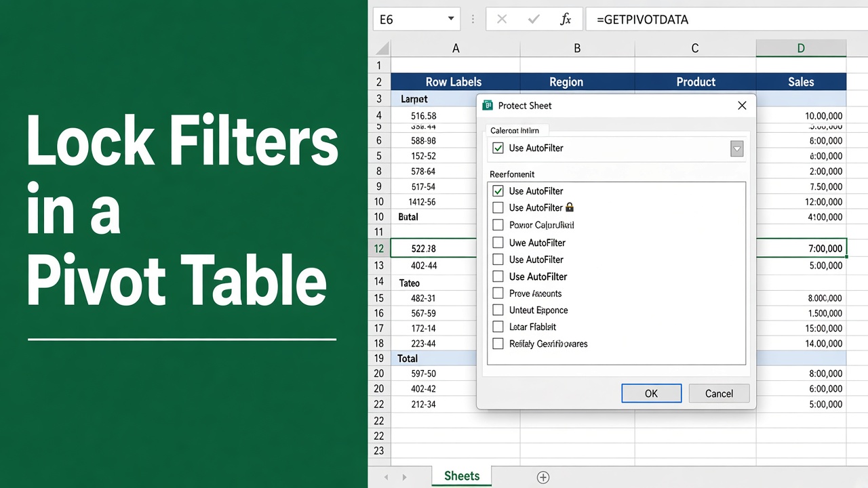Click the formula bar enter checkmark icon
This screenshot has width=868, height=488.
[x=534, y=20]
